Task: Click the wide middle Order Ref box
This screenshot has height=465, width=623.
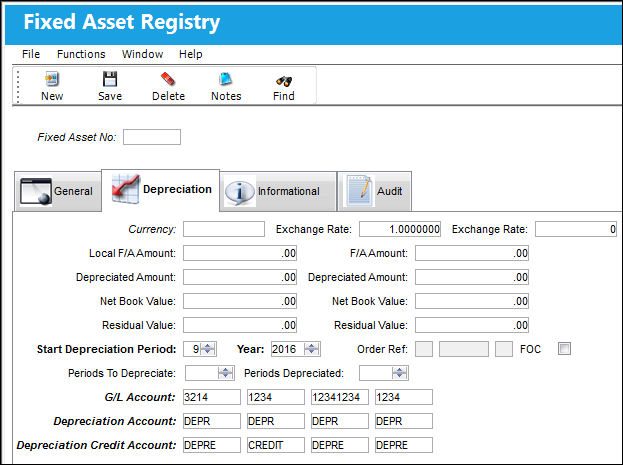Action: 464,349
